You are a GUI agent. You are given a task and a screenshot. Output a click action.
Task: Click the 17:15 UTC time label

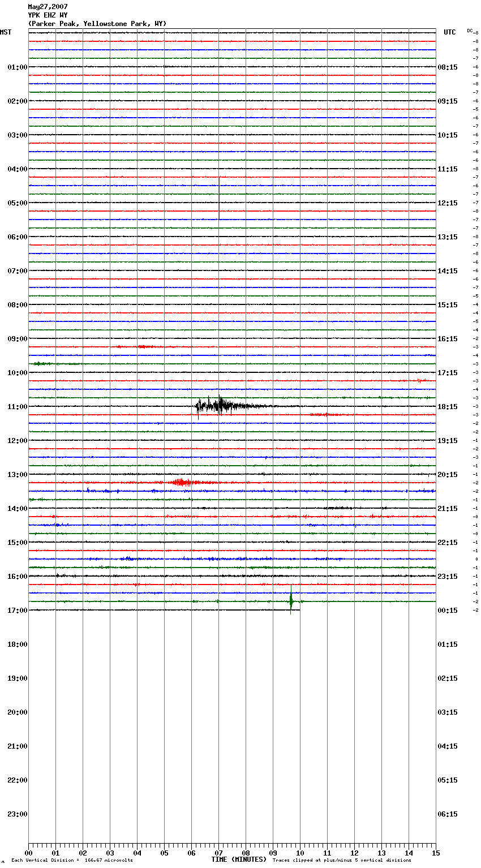coord(448,373)
